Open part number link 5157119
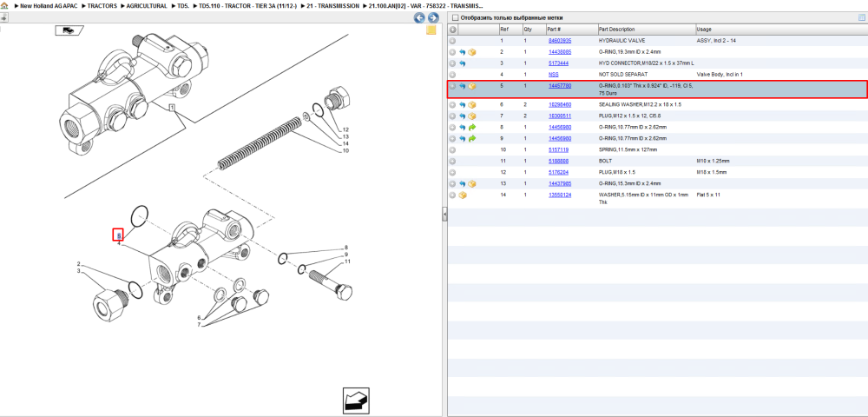 pyautogui.click(x=558, y=149)
